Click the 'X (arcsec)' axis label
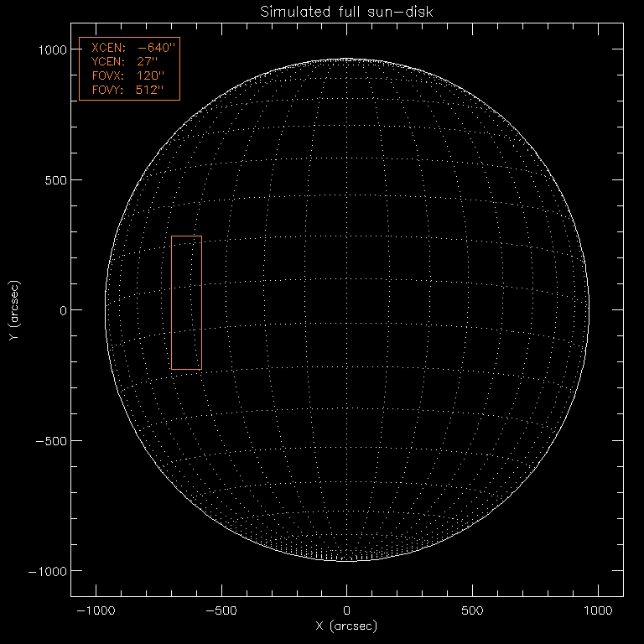Image resolution: width=644 pixels, height=644 pixels. pyautogui.click(x=346, y=626)
